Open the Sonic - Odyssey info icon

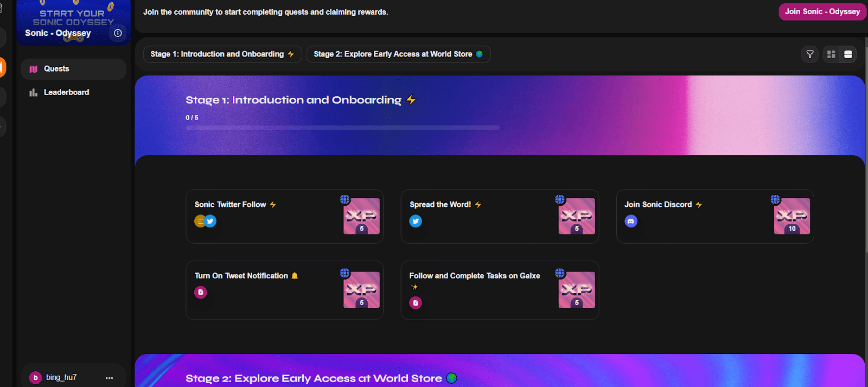(118, 33)
